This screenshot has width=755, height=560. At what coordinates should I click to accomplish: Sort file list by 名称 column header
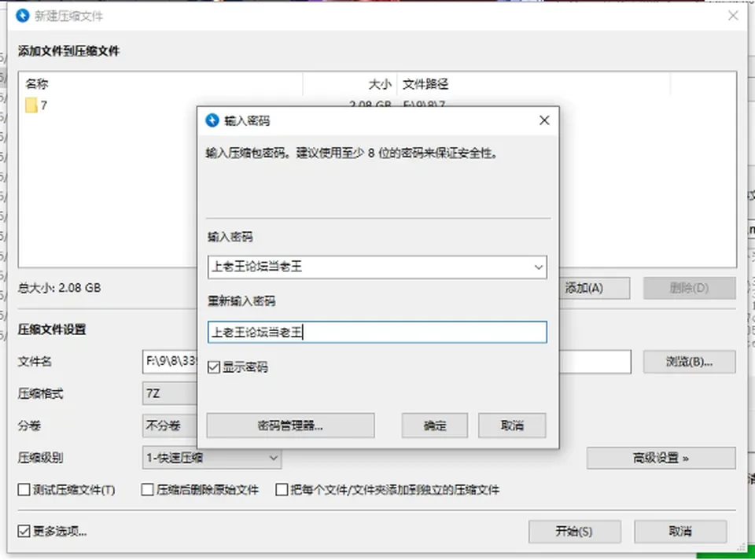click(160, 84)
